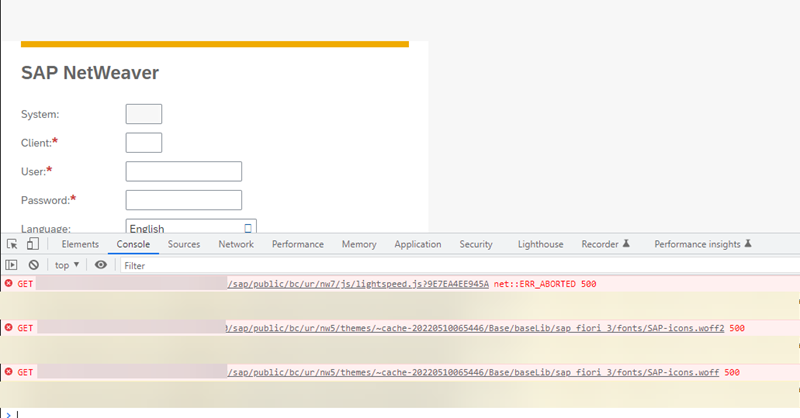The image size is (800, 418).
Task: Click the Password input field
Action: coord(184,200)
